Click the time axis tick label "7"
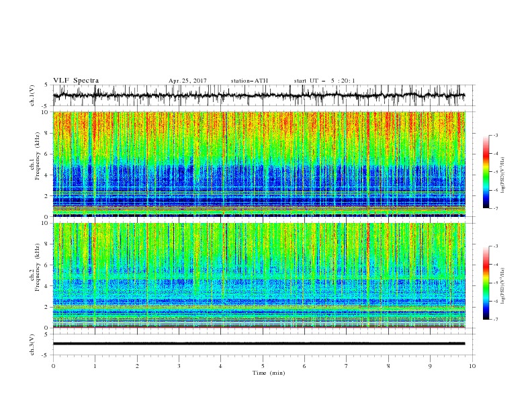The width and height of the screenshot is (532, 411). click(347, 366)
